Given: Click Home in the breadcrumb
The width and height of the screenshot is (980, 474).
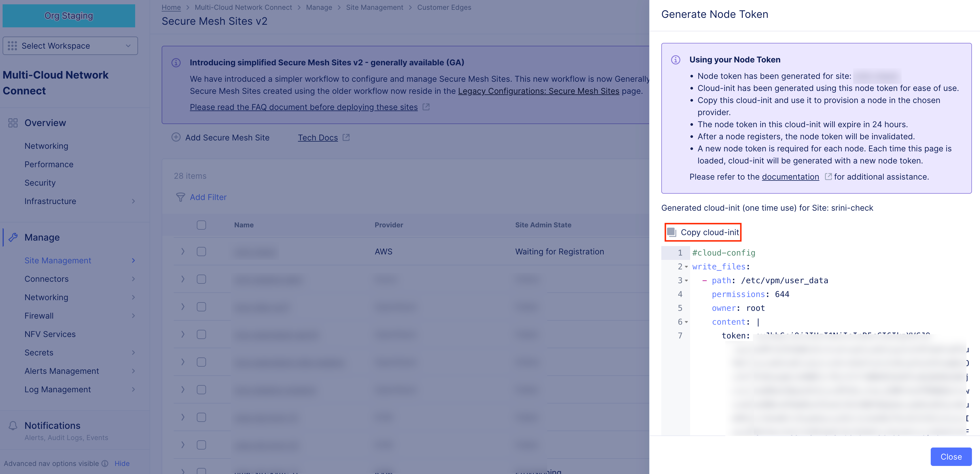Looking at the screenshot, I should pyautogui.click(x=171, y=7).
